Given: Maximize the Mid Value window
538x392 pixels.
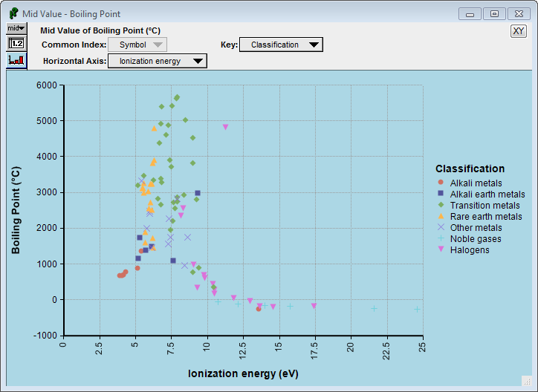Looking at the screenshot, I should coord(494,14).
